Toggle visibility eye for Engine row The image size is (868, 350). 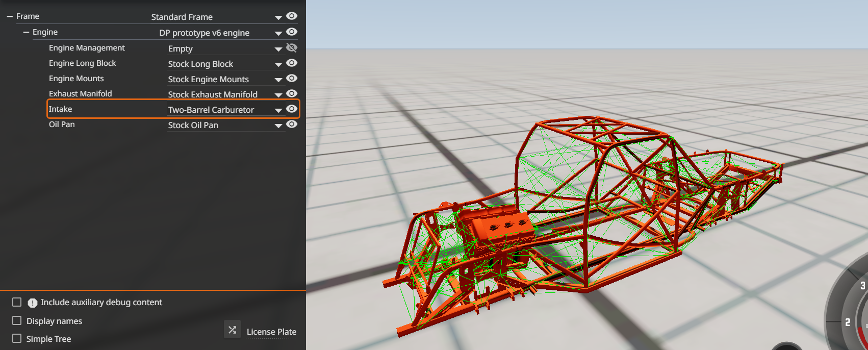(x=292, y=32)
